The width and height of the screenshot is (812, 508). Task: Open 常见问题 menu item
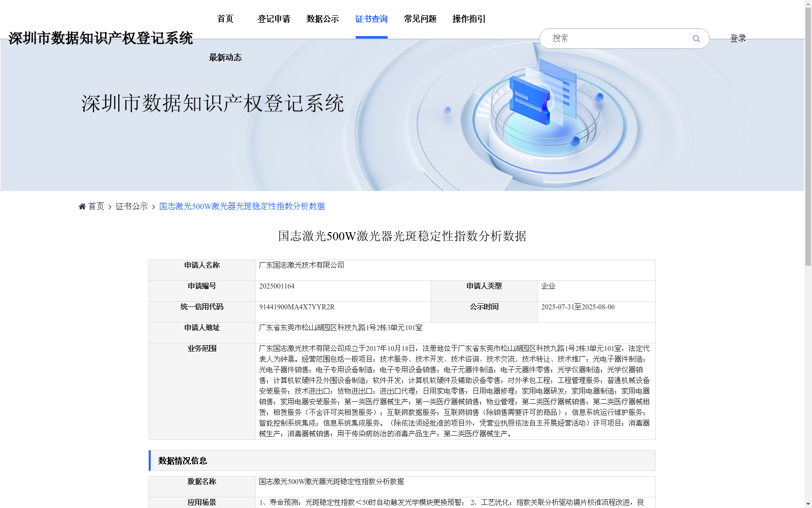(x=420, y=19)
